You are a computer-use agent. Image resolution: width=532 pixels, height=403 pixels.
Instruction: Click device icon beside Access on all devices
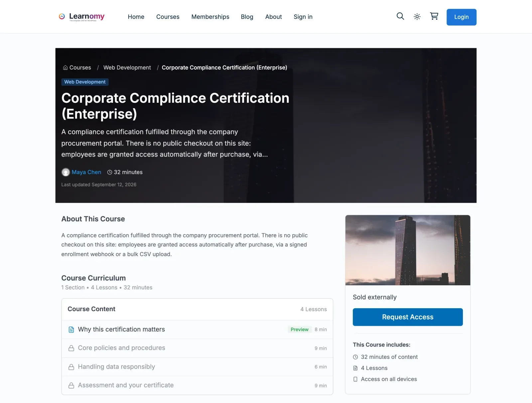coord(355,379)
